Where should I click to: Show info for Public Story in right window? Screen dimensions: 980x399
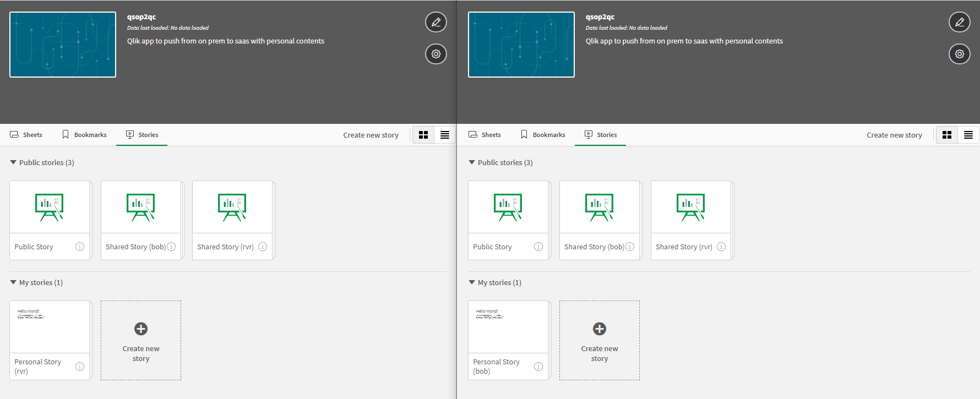coord(538,247)
